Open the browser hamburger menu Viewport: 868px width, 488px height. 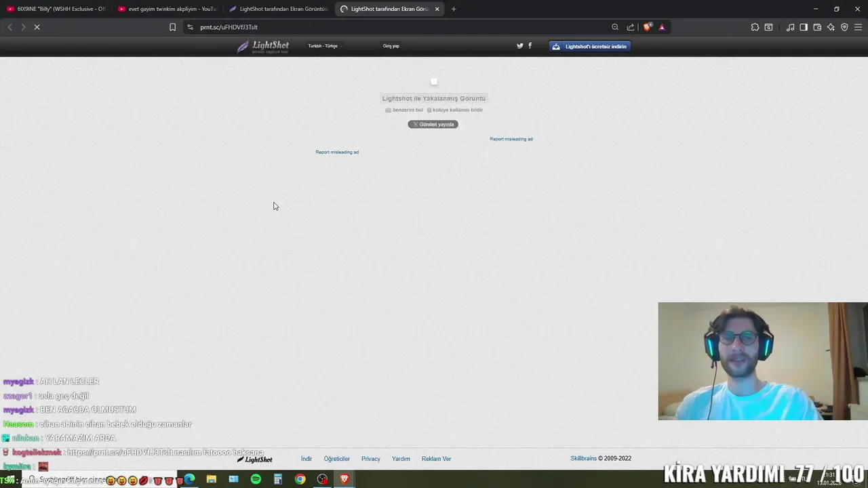coord(858,27)
